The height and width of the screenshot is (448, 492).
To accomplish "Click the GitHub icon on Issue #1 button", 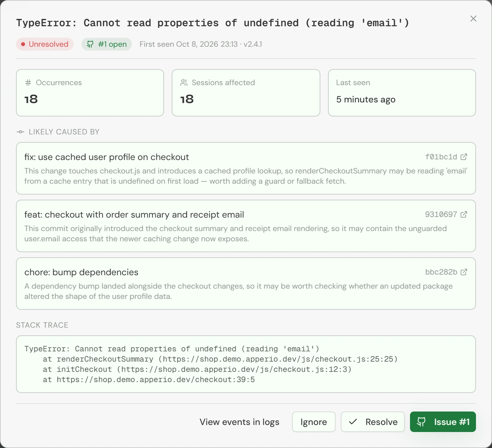I will 421,422.
